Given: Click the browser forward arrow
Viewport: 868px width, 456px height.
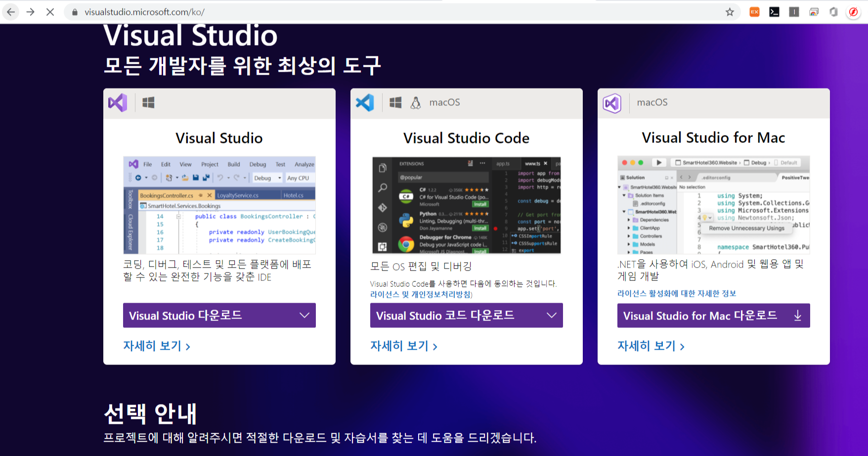Looking at the screenshot, I should coord(31,12).
